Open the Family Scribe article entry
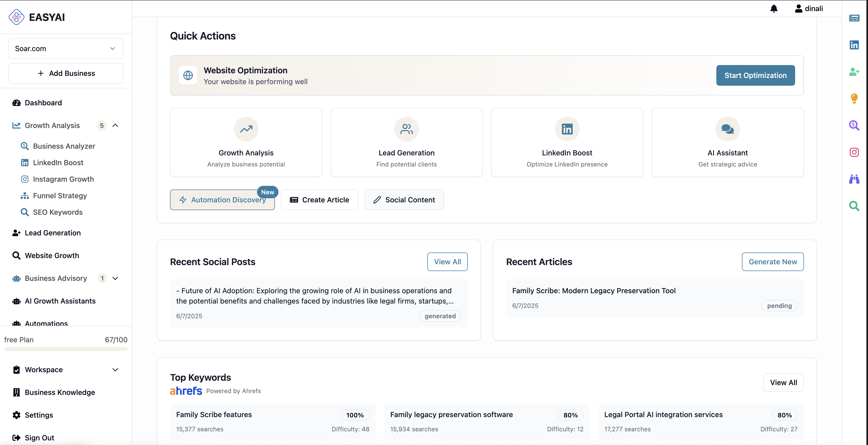Image resolution: width=868 pixels, height=445 pixels. (x=655, y=298)
